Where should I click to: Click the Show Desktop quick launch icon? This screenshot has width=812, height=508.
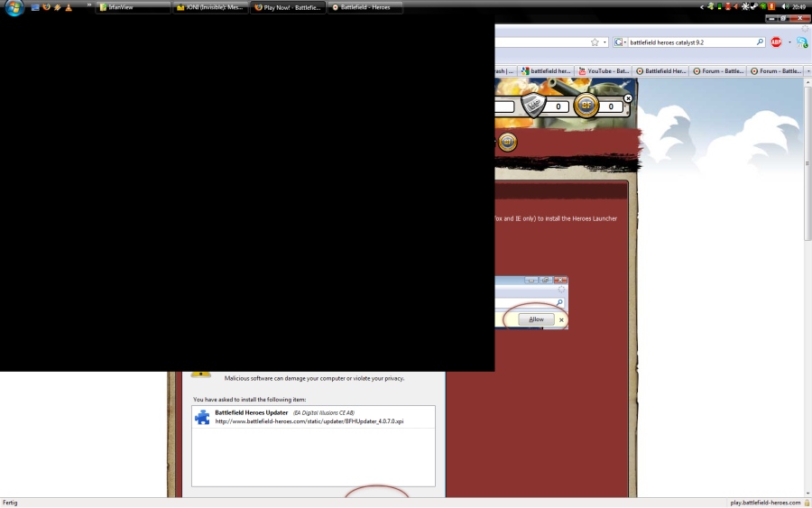(x=35, y=7)
